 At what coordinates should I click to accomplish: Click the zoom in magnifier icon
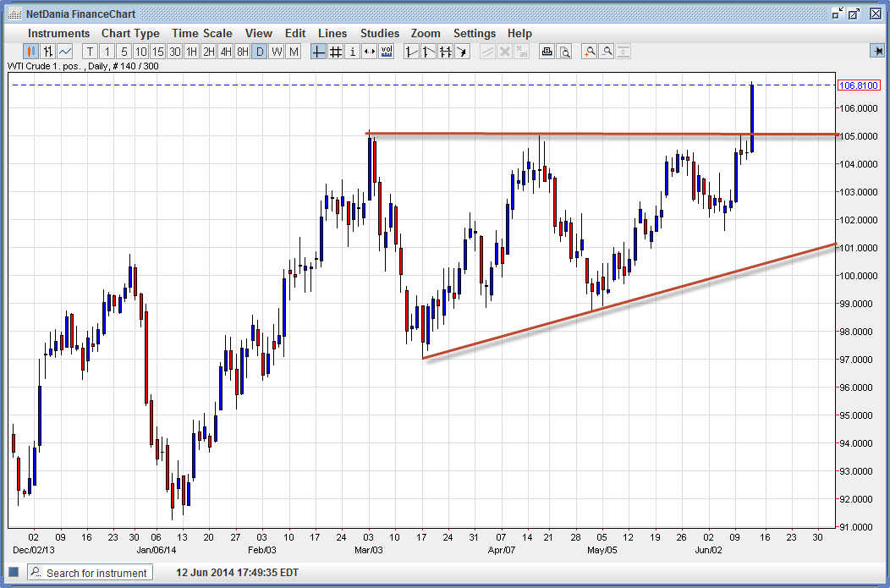pyautogui.click(x=590, y=52)
